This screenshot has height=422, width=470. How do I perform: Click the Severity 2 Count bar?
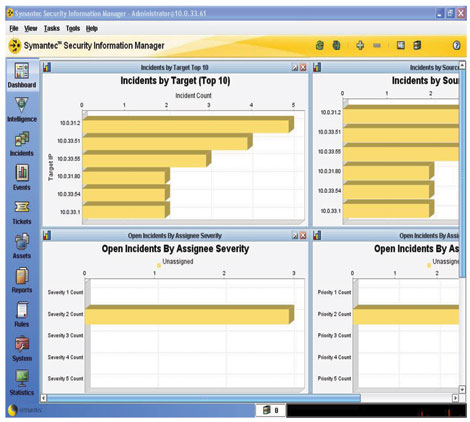pyautogui.click(x=189, y=314)
